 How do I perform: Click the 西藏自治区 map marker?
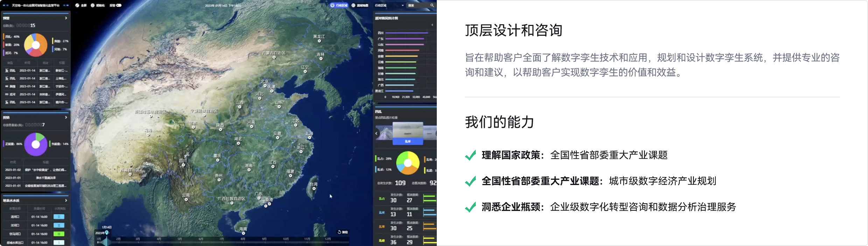tap(130, 174)
